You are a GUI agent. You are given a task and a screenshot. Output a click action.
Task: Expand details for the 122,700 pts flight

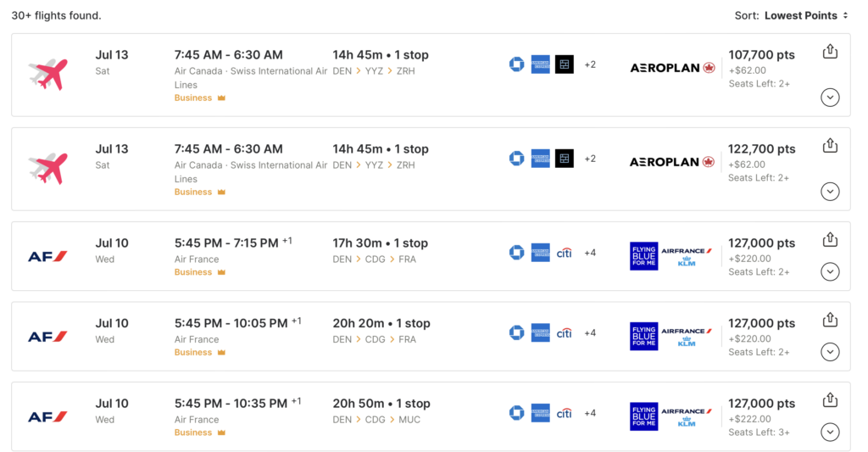tap(830, 192)
